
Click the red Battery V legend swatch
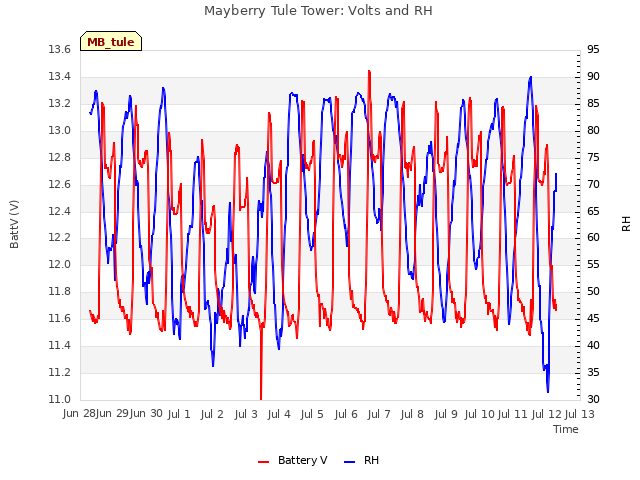[264, 462]
